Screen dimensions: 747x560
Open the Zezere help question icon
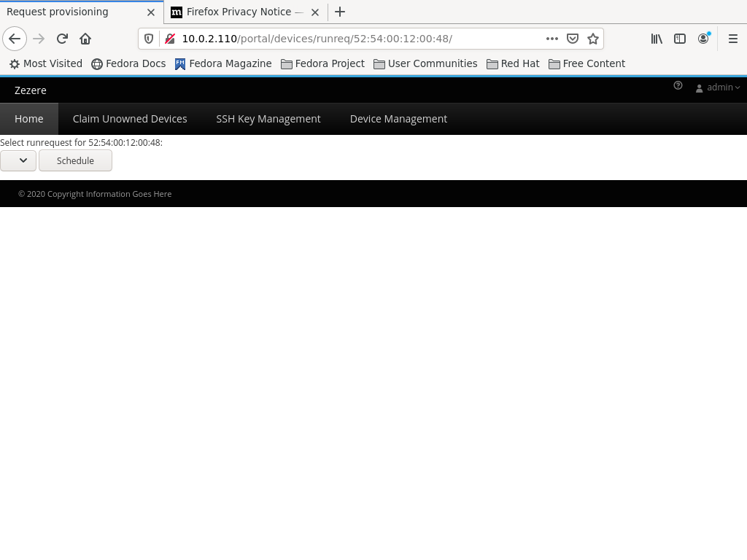coord(678,86)
